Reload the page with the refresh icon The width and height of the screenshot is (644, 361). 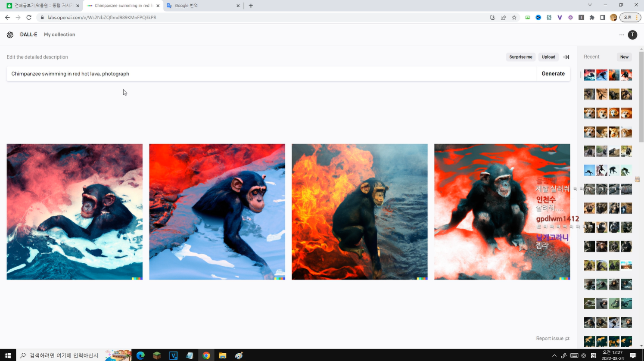pyautogui.click(x=29, y=18)
